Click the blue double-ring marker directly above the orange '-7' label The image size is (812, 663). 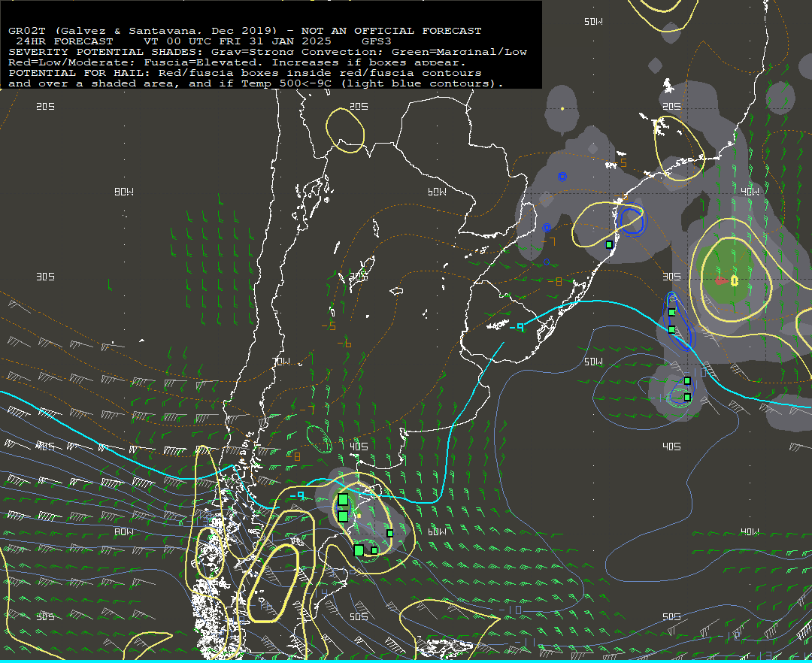[547, 228]
